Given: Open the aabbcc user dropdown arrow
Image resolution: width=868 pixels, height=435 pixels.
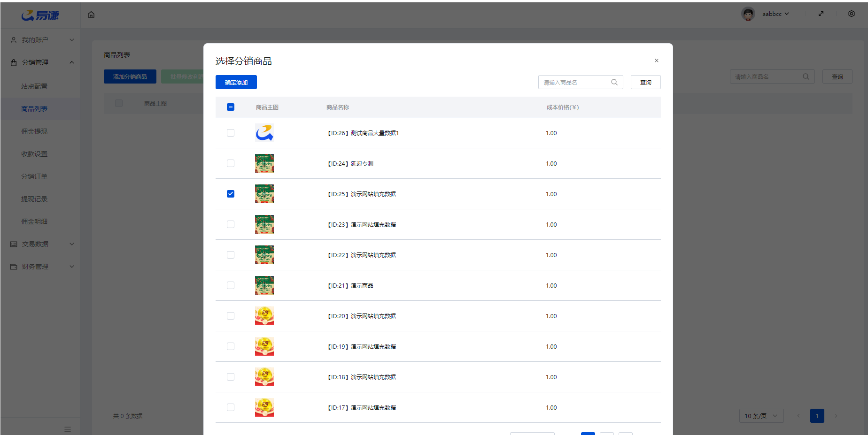Looking at the screenshot, I should point(787,14).
